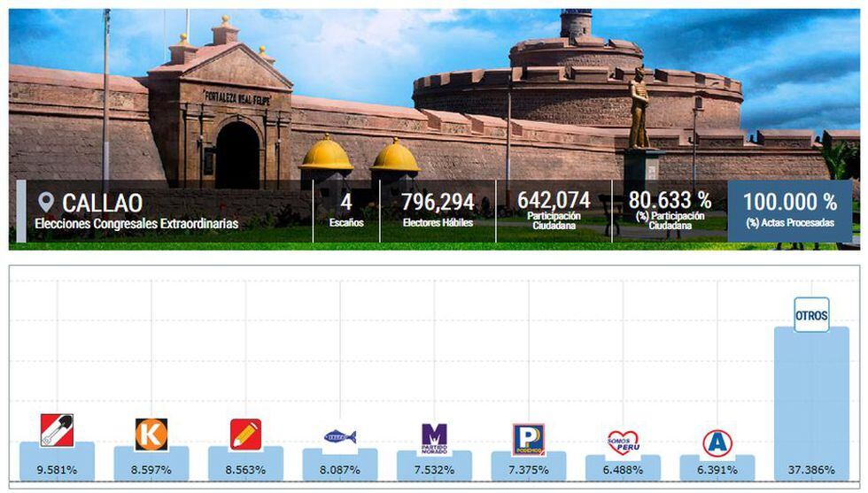
Task: Click the fortress banner photo
Action: point(443,89)
